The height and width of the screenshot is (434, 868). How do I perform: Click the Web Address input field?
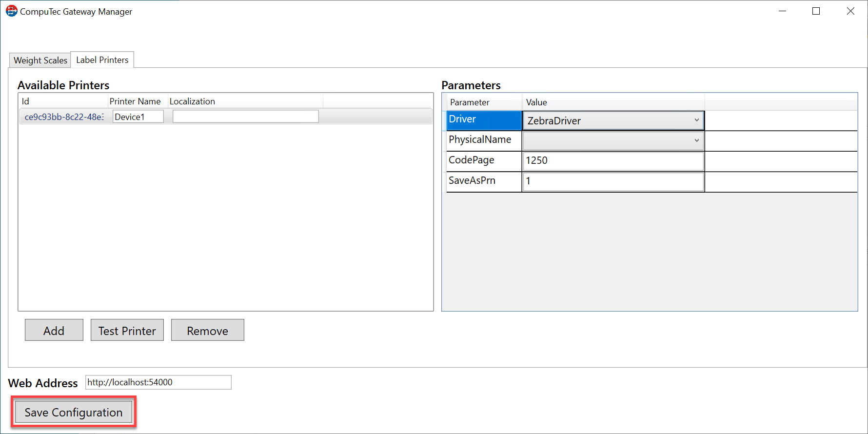coord(158,382)
